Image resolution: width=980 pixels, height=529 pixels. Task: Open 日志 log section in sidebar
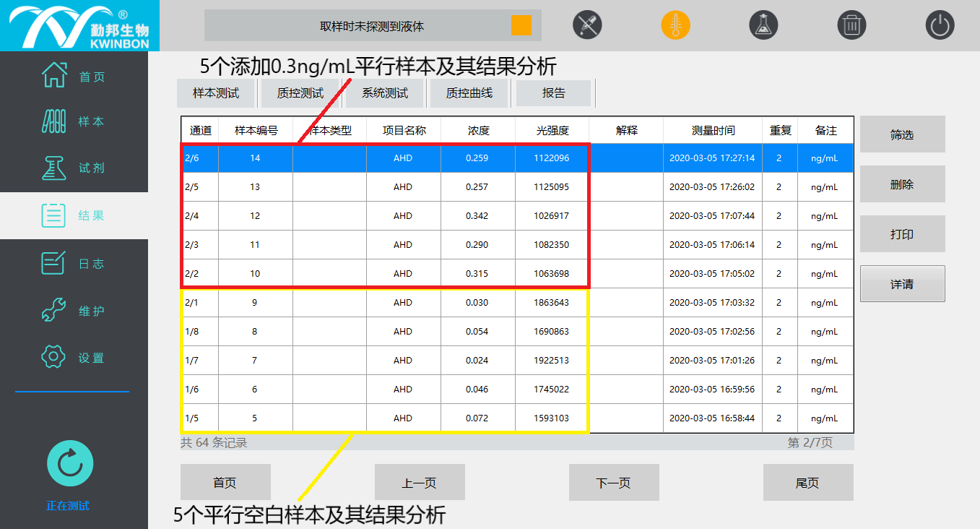tap(74, 264)
